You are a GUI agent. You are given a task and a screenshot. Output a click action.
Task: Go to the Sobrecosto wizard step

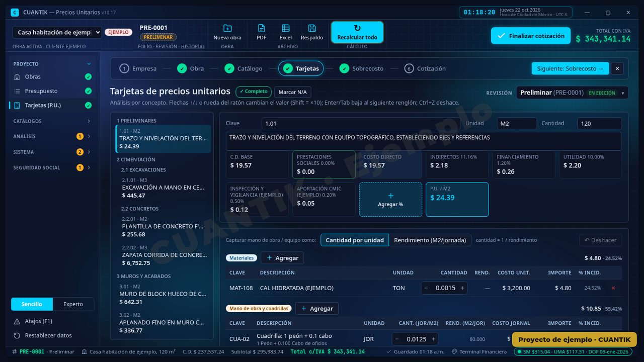pyautogui.click(x=361, y=68)
